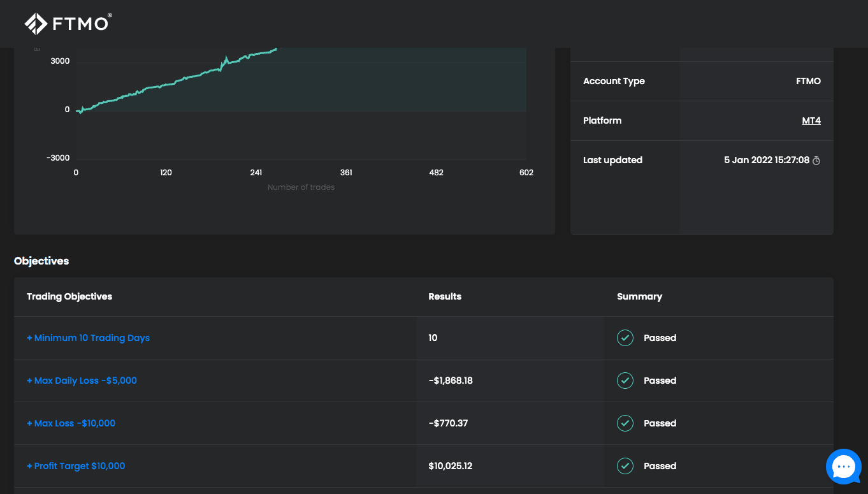
Task: Expand the Minimum 10 Trading Days objective
Action: [88, 338]
